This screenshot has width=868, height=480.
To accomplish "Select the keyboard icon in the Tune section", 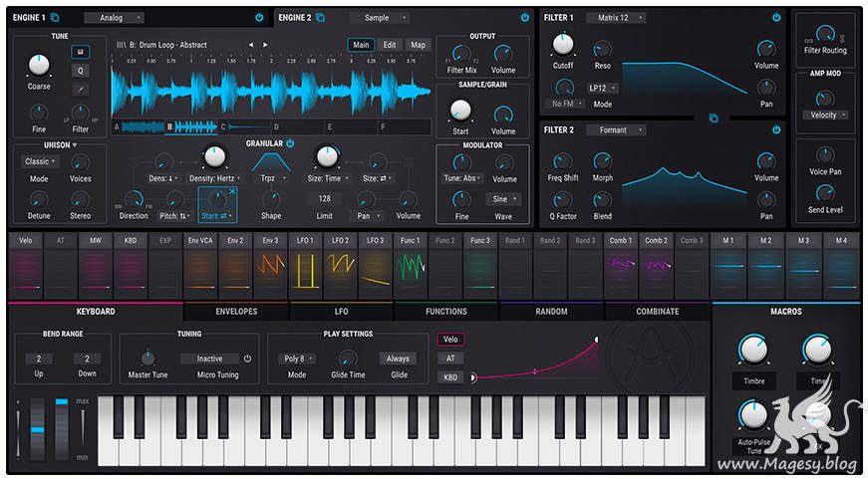I will point(81,53).
